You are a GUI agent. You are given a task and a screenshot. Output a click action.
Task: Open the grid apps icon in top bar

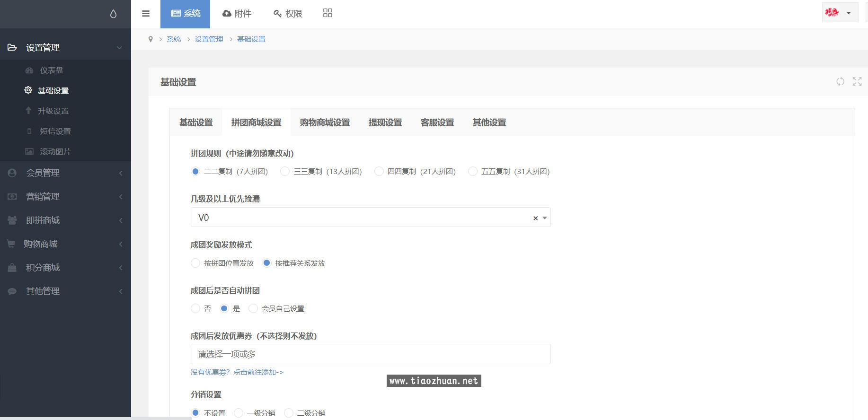[x=328, y=13]
